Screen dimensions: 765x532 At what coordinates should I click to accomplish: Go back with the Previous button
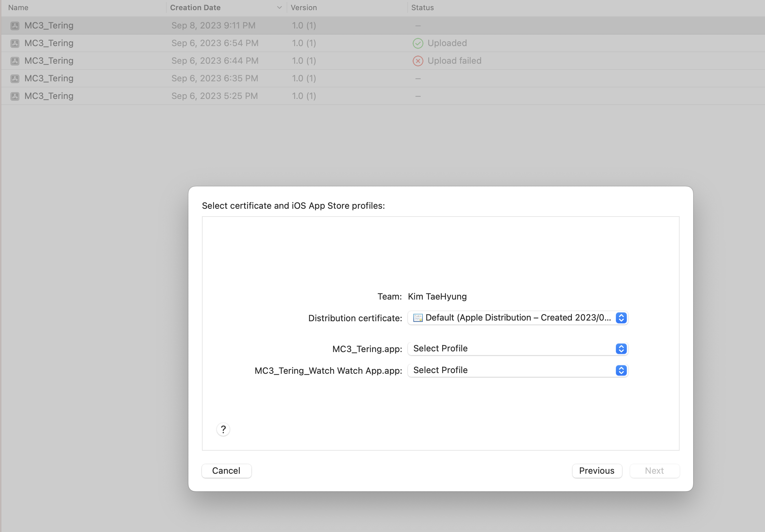coord(597,471)
